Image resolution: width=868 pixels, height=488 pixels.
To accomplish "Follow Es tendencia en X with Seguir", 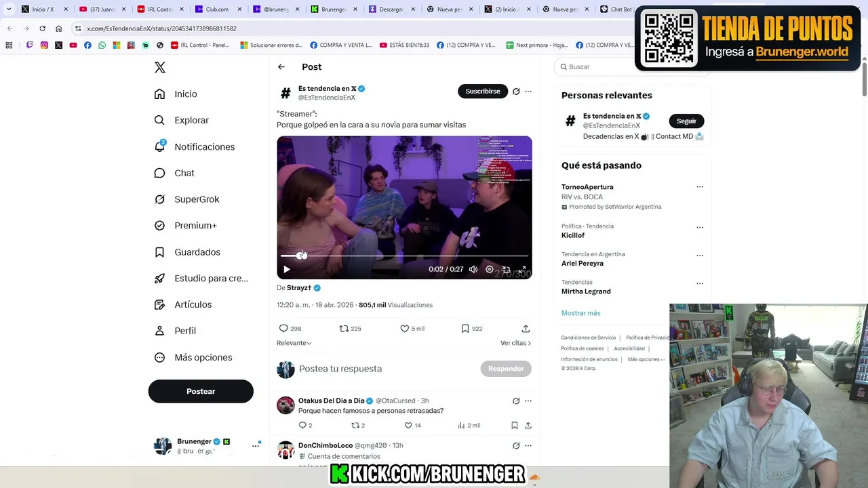I will [x=686, y=121].
